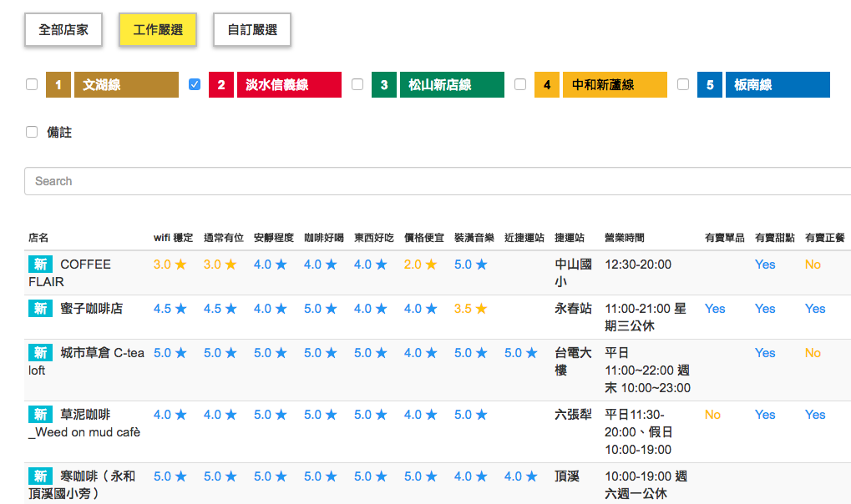The image size is (851, 504).
Task: Sort by 安靜程度 column header
Action: [274, 238]
